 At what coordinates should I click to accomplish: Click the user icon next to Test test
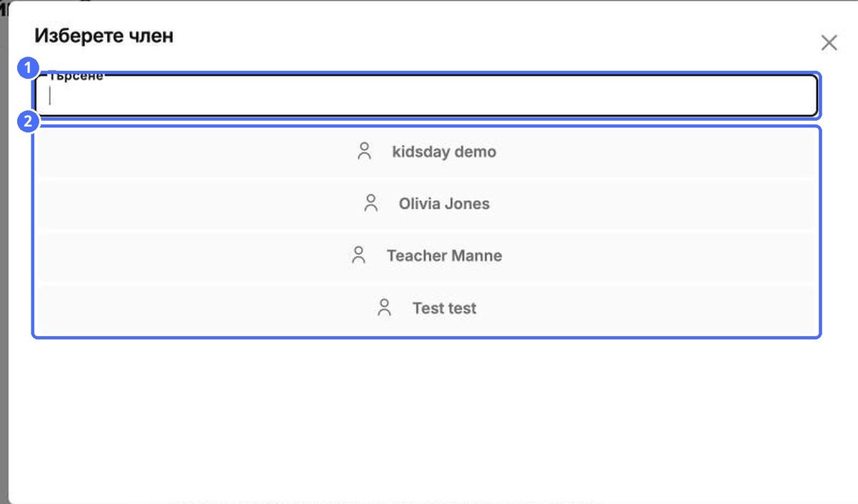[x=385, y=307]
